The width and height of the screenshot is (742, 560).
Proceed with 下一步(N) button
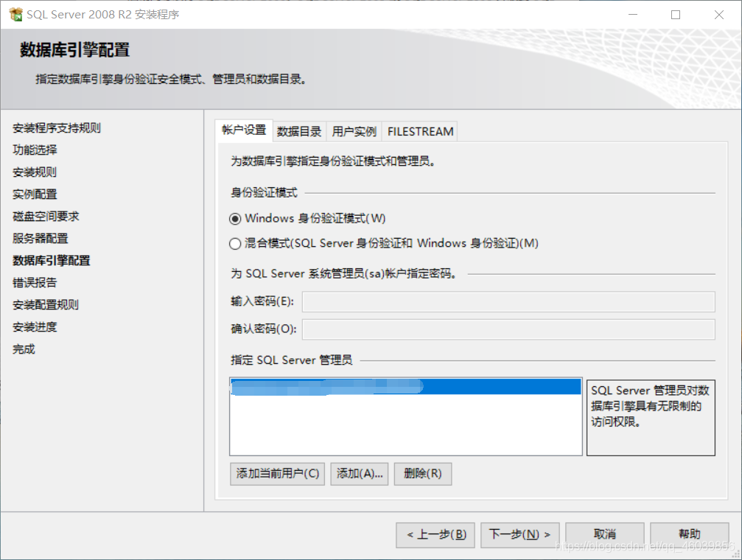[520, 535]
